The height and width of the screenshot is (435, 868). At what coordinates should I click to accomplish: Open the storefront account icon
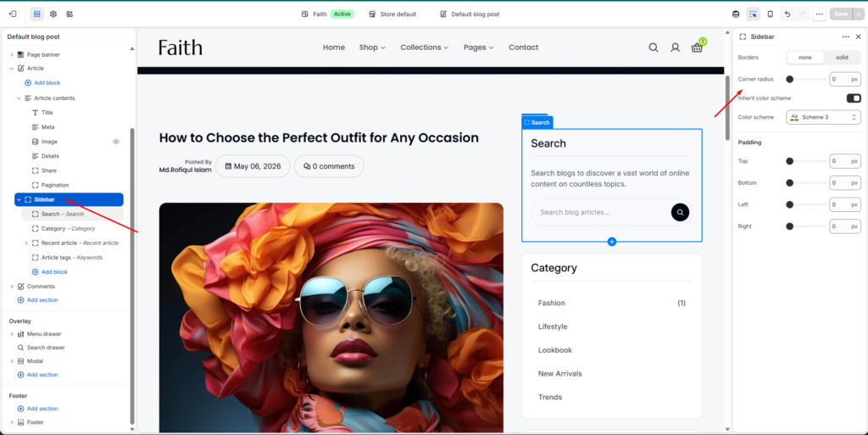coord(675,47)
